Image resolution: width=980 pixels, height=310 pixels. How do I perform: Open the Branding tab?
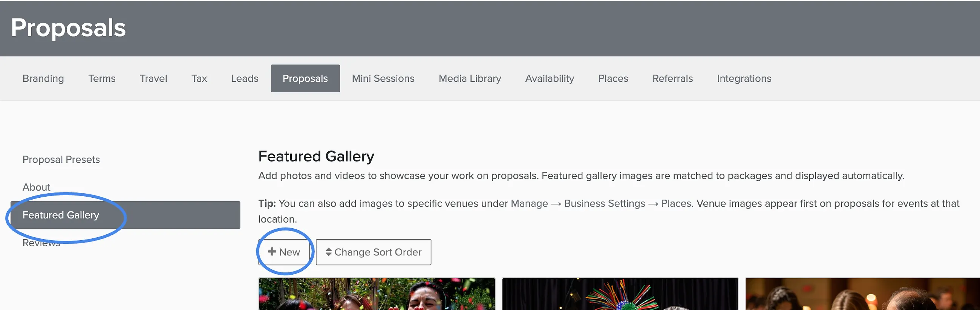tap(43, 78)
